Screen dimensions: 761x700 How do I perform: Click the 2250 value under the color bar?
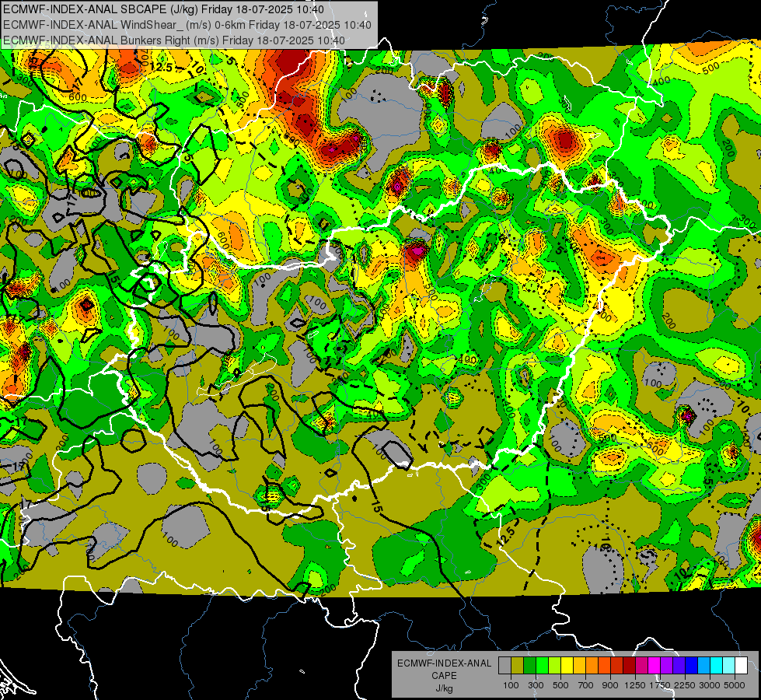pyautogui.click(x=685, y=685)
